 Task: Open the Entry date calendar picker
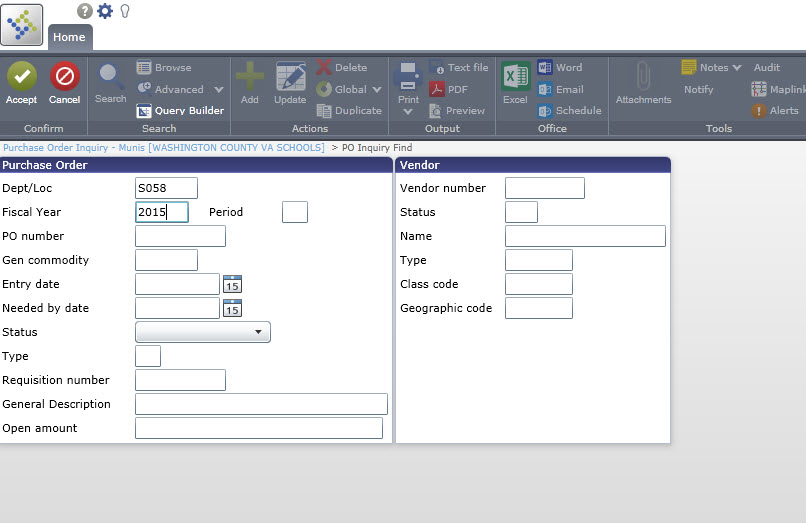(x=232, y=284)
